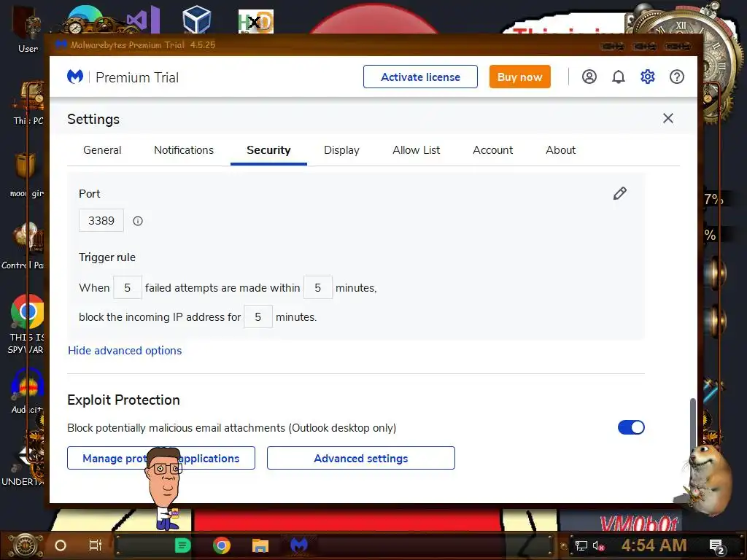Click the block duration minutes field
The height and width of the screenshot is (560, 747).
(x=258, y=316)
